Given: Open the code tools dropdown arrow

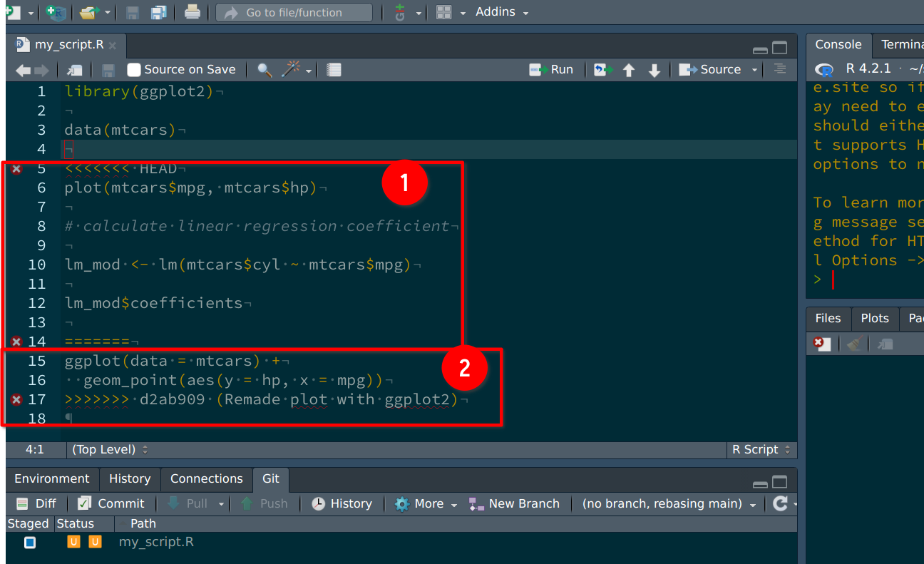Looking at the screenshot, I should coord(309,71).
